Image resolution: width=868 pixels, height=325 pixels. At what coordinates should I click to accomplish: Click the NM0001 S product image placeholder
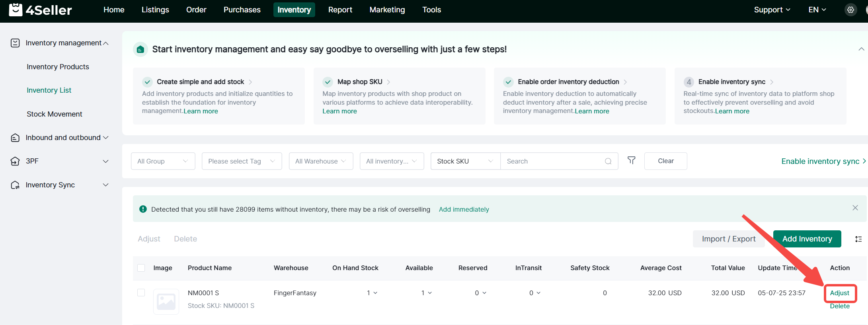click(x=166, y=302)
